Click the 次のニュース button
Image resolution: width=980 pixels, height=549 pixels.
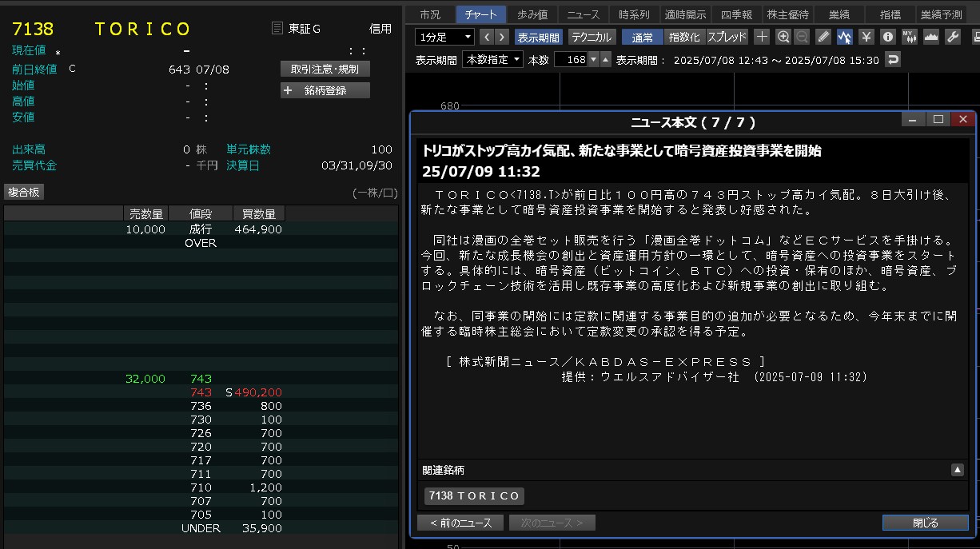552,523
